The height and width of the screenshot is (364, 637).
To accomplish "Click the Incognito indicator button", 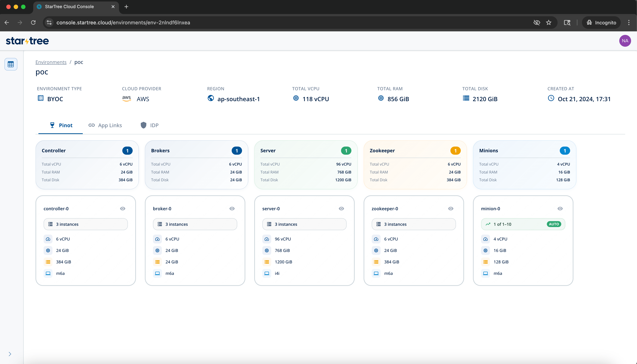I will click(601, 23).
